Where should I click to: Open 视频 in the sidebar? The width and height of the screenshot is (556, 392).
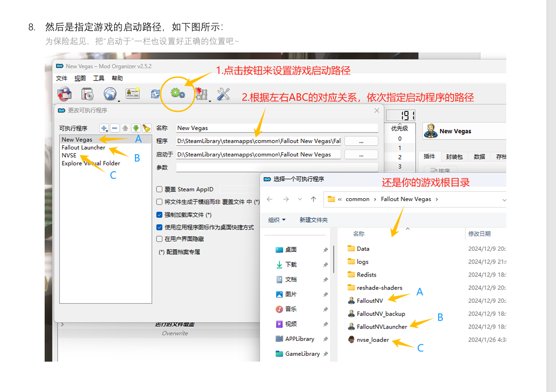[291, 324]
